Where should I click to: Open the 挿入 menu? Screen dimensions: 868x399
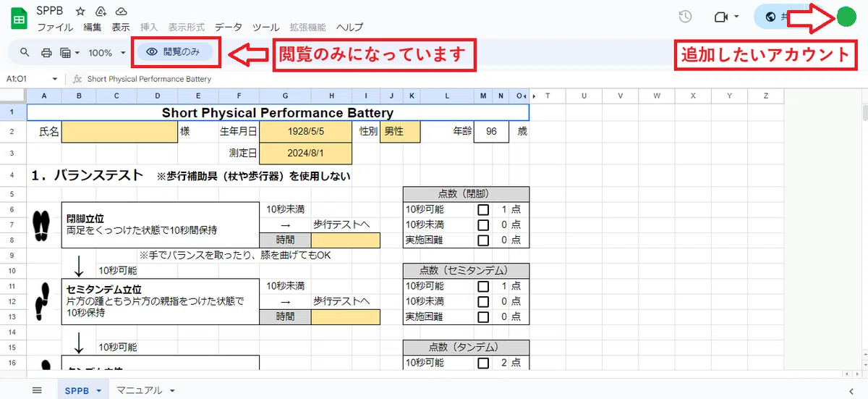(x=149, y=28)
